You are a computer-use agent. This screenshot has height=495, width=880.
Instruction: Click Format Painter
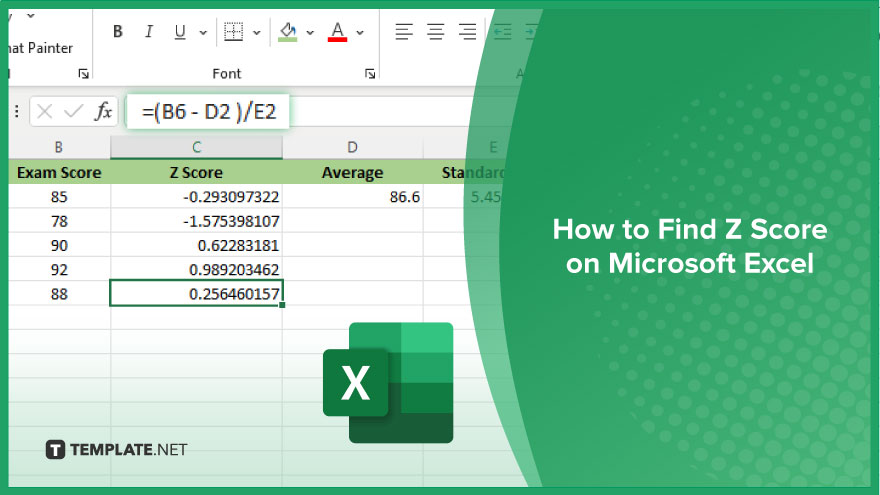click(x=41, y=48)
